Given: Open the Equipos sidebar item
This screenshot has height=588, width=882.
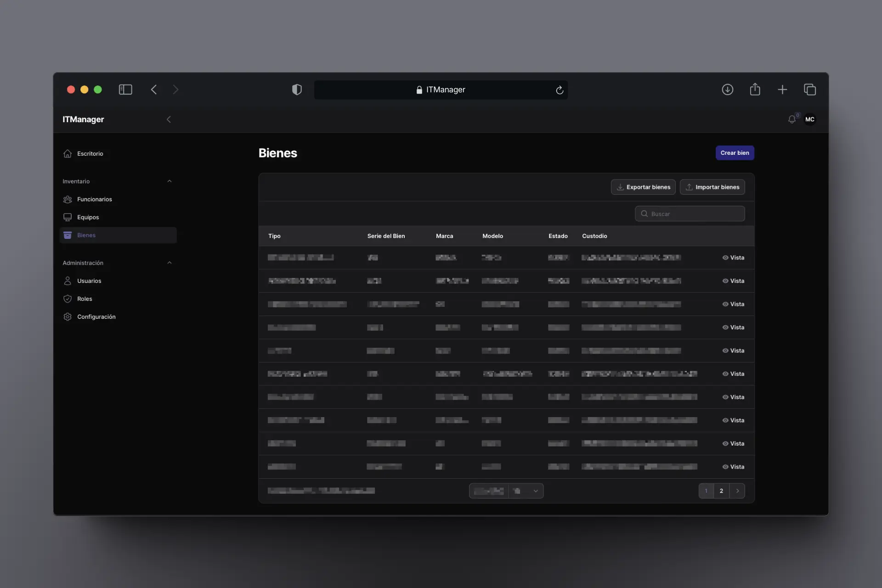Looking at the screenshot, I should (88, 217).
